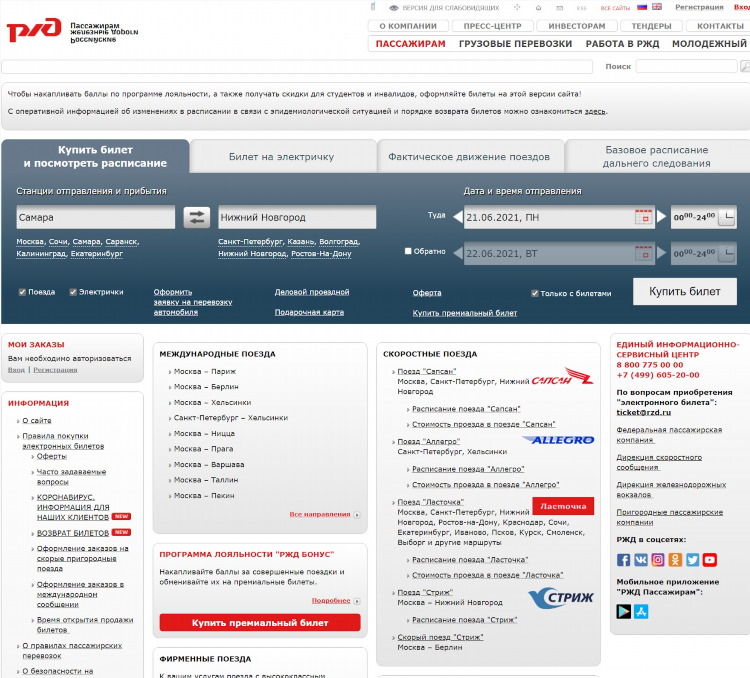Open the Google Play app icon
750x678 pixels.
pyautogui.click(x=623, y=611)
